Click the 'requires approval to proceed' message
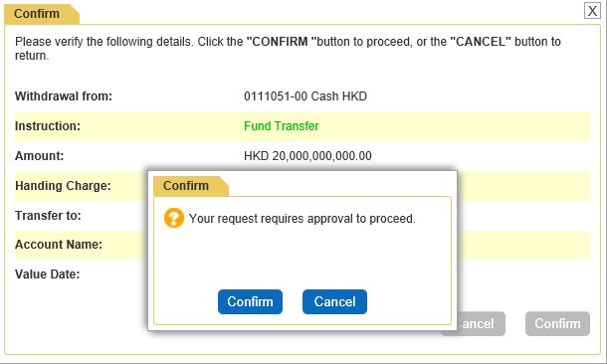Viewport: 607px width, 364px height. (x=302, y=219)
